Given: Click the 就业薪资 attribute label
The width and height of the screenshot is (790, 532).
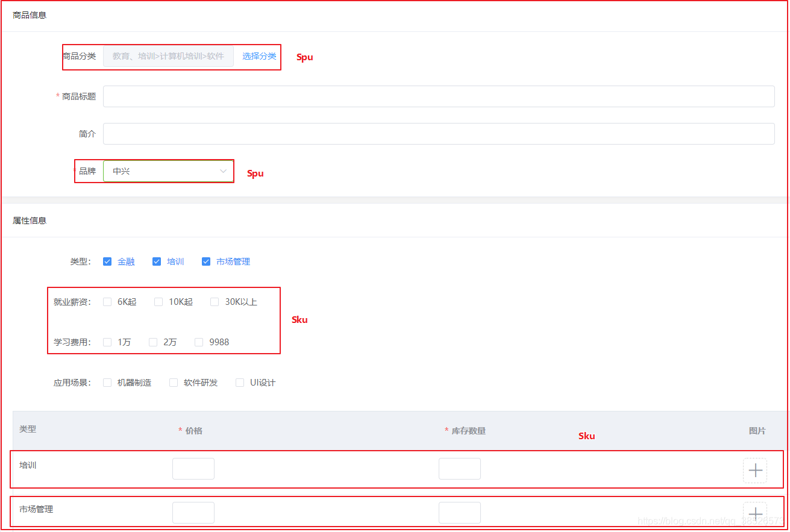Looking at the screenshot, I should 72,302.
